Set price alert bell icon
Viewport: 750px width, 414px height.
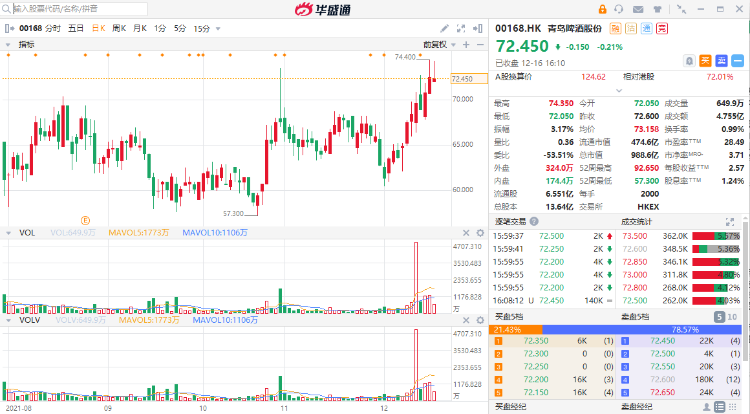(689, 61)
